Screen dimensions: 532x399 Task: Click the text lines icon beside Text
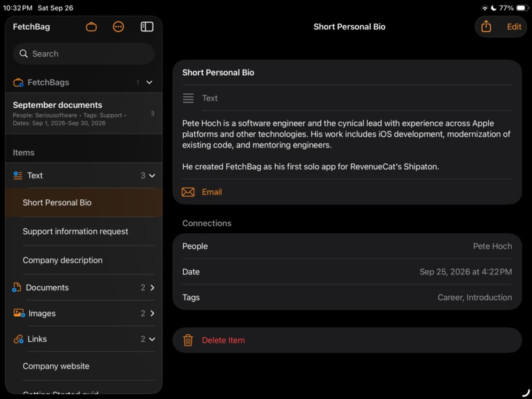[188, 98]
